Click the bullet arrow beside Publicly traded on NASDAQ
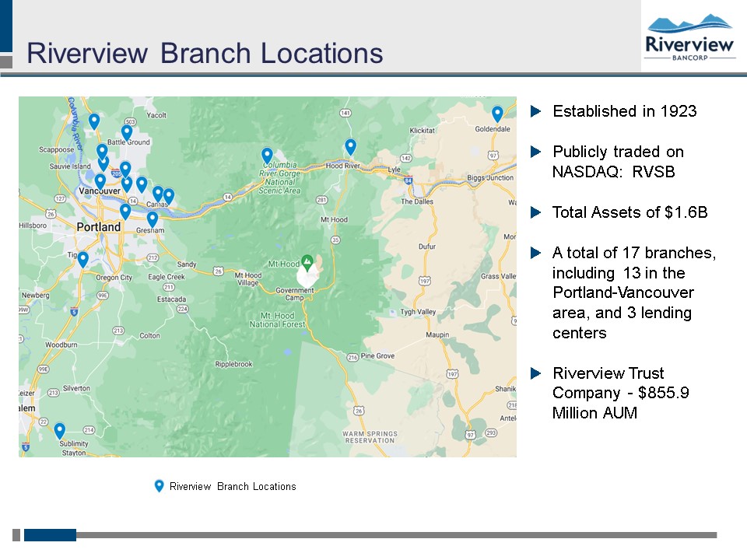The height and width of the screenshot is (560, 747). (x=536, y=152)
